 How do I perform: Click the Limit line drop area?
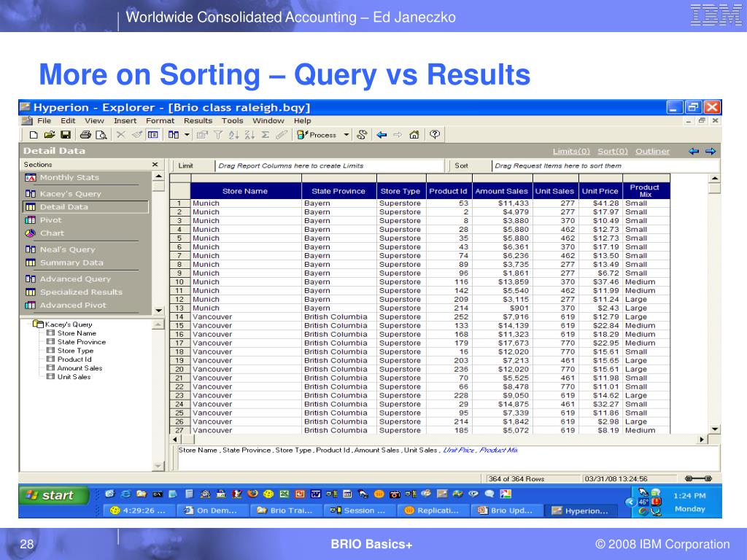click(330, 166)
